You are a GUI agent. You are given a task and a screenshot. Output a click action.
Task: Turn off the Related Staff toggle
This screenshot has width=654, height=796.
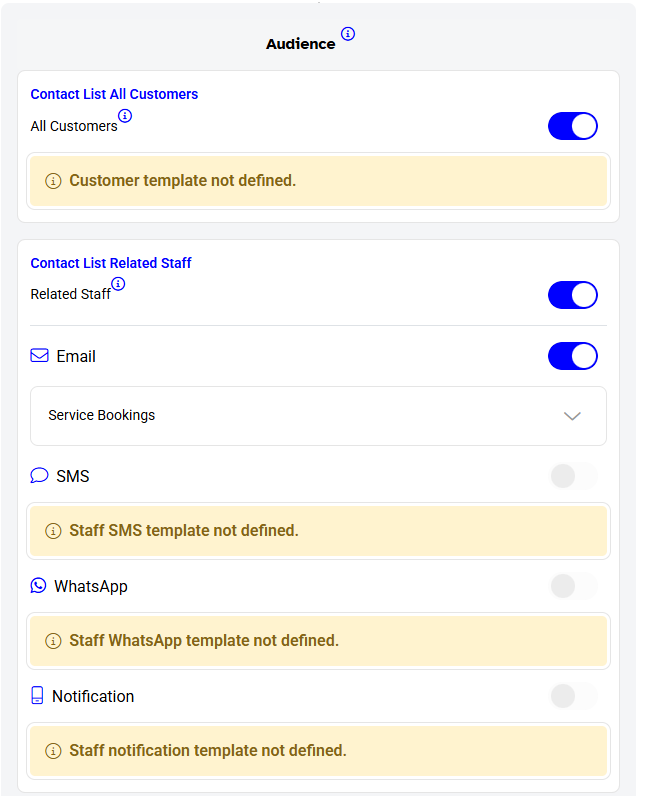[573, 295]
